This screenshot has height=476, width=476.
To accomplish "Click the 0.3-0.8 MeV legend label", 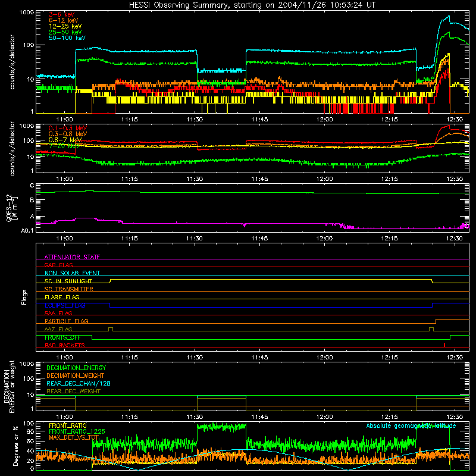I will click(68, 134).
